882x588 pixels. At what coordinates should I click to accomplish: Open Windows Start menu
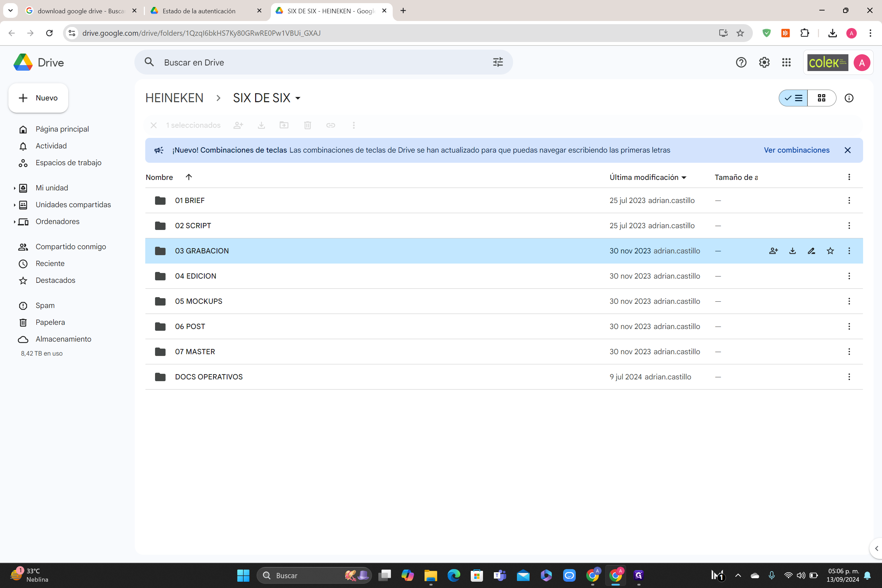point(243,575)
